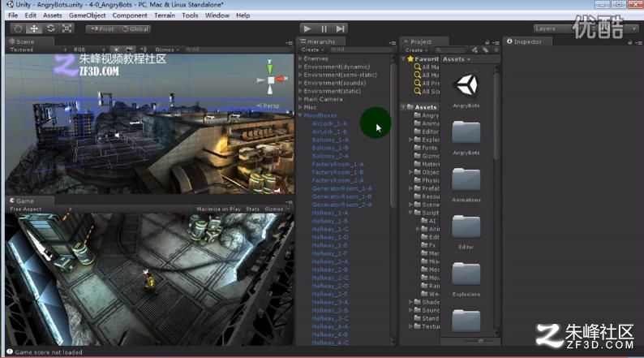The width and height of the screenshot is (644, 358).
Task: Toggle Global handle rotation mode
Action: 135,29
